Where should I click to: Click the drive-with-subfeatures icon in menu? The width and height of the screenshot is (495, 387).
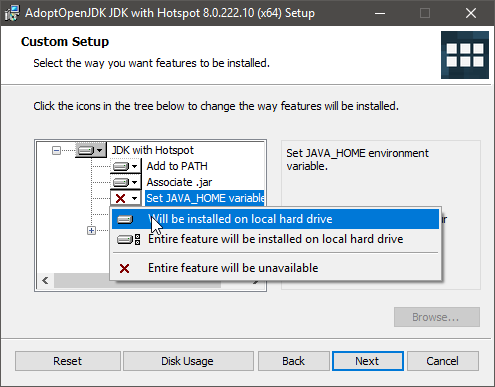(x=129, y=239)
